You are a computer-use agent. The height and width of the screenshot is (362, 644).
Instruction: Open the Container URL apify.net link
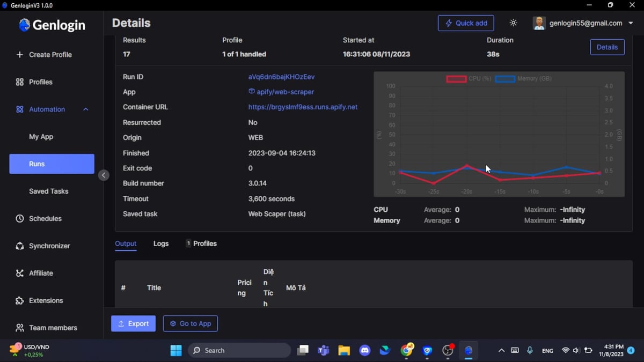point(303,107)
